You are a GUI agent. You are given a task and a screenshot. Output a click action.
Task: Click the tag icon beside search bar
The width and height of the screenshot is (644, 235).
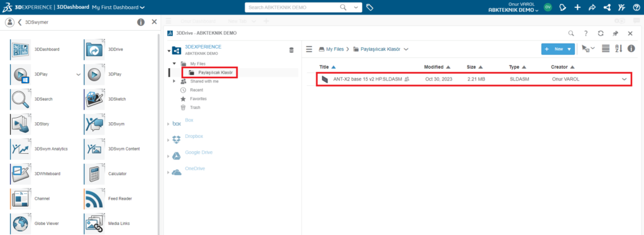coord(370,8)
